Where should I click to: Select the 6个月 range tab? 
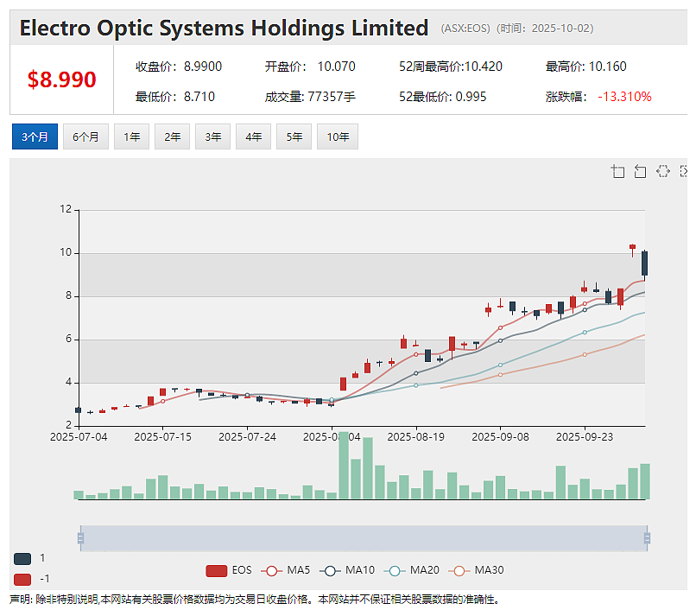tap(85, 137)
